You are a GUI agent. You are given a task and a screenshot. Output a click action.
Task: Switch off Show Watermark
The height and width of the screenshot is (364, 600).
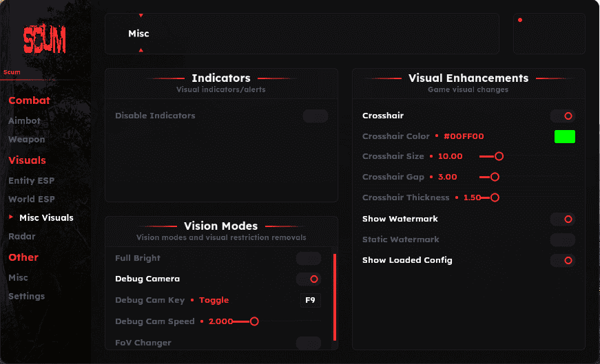[563, 219]
